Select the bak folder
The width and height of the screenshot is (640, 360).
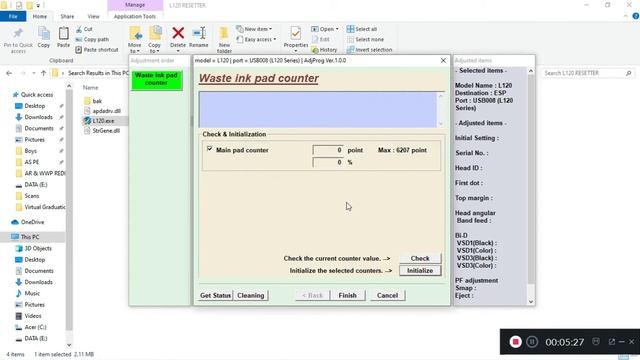click(97, 101)
